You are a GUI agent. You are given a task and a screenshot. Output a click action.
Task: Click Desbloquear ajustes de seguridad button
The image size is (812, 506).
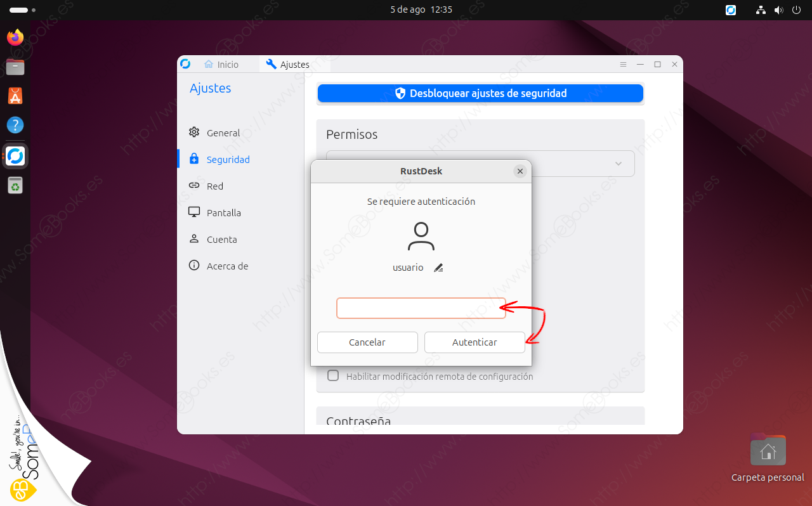(480, 93)
